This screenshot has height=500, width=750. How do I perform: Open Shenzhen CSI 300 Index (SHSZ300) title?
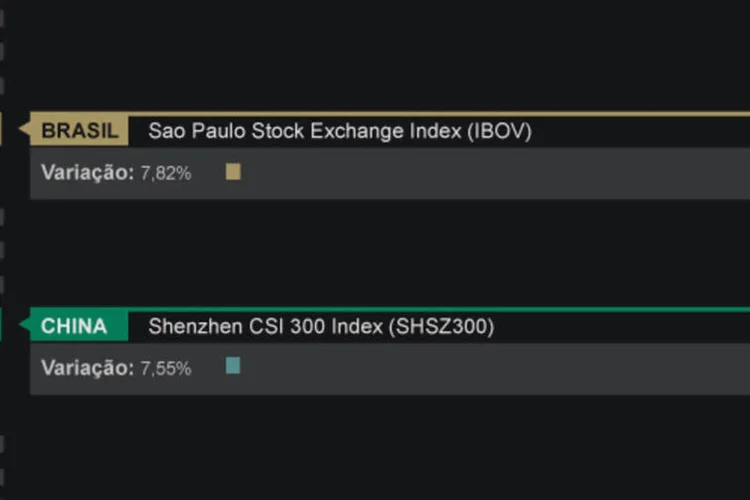[x=321, y=326]
